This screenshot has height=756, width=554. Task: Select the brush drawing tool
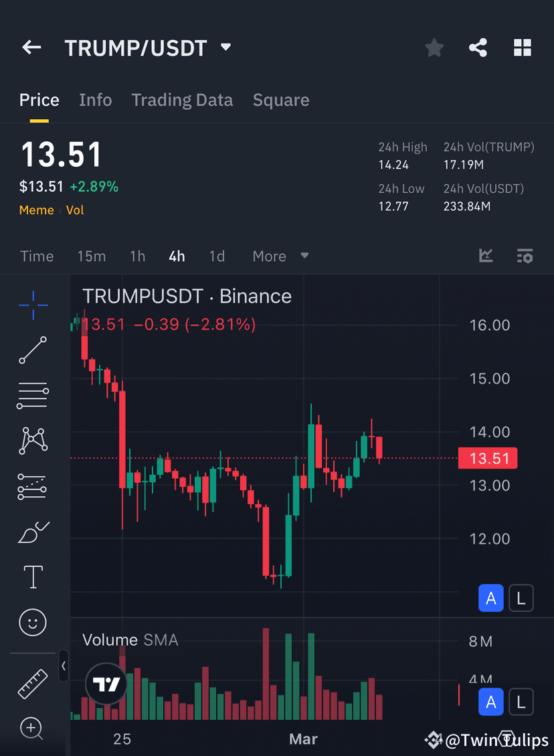[33, 532]
